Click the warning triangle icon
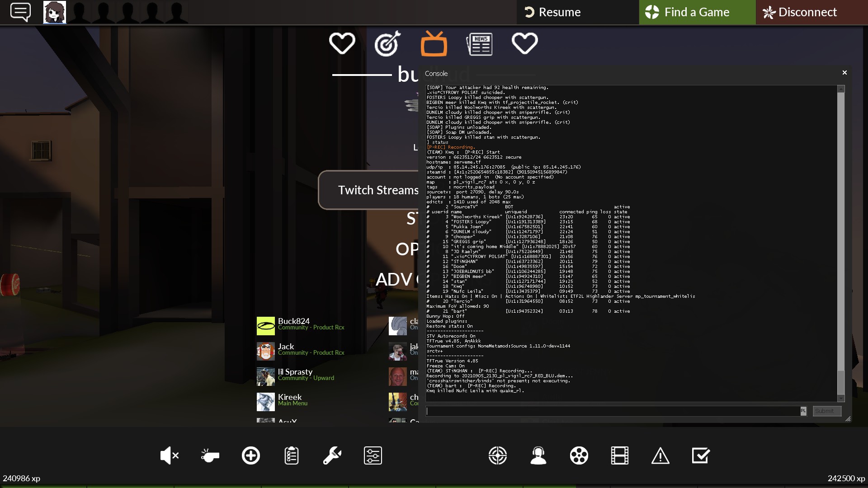868x488 pixels. click(x=660, y=455)
